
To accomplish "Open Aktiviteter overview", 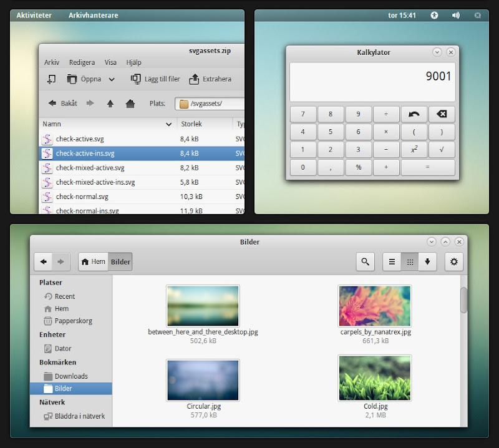I will click(x=34, y=15).
